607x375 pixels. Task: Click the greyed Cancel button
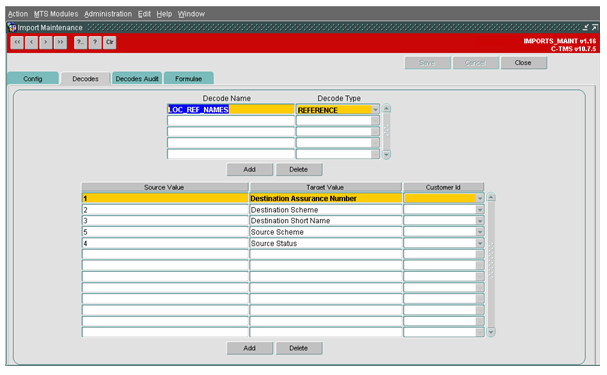(x=475, y=63)
